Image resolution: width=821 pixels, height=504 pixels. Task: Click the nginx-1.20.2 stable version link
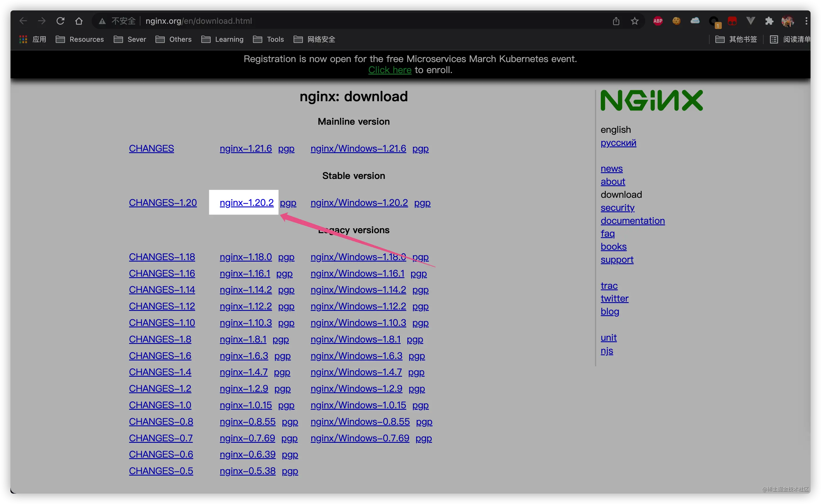[x=246, y=202]
